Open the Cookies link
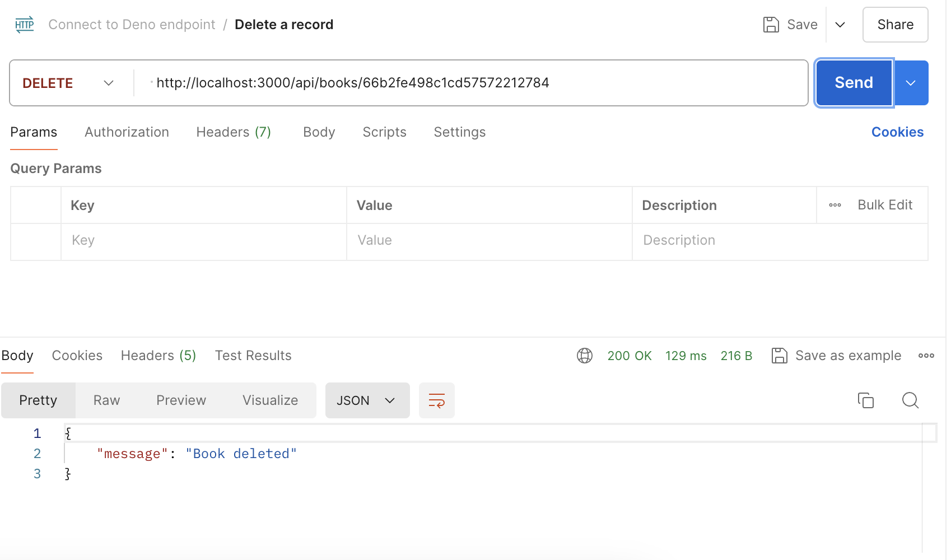This screenshot has height=560, width=951. 897,132
